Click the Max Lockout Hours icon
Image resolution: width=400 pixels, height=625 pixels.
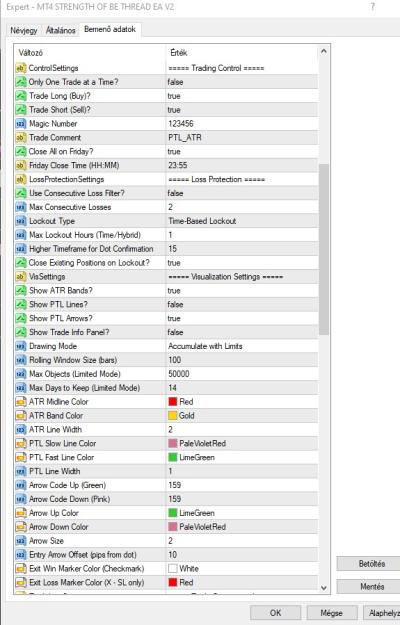pos(21,235)
